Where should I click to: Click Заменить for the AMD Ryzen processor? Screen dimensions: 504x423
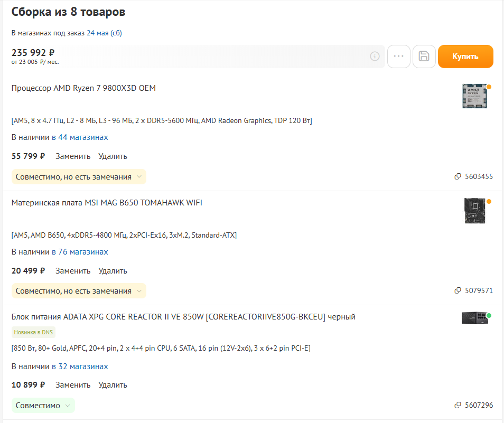(73, 156)
